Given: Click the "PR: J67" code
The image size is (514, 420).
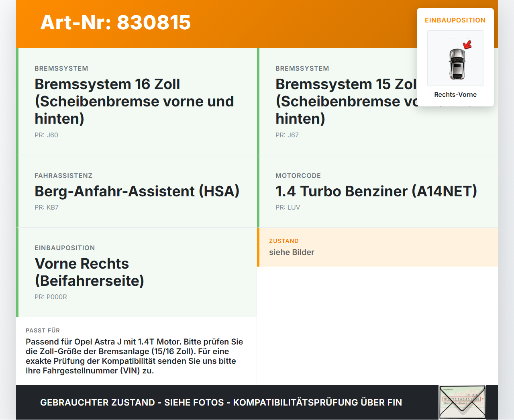Looking at the screenshot, I should tap(287, 135).
